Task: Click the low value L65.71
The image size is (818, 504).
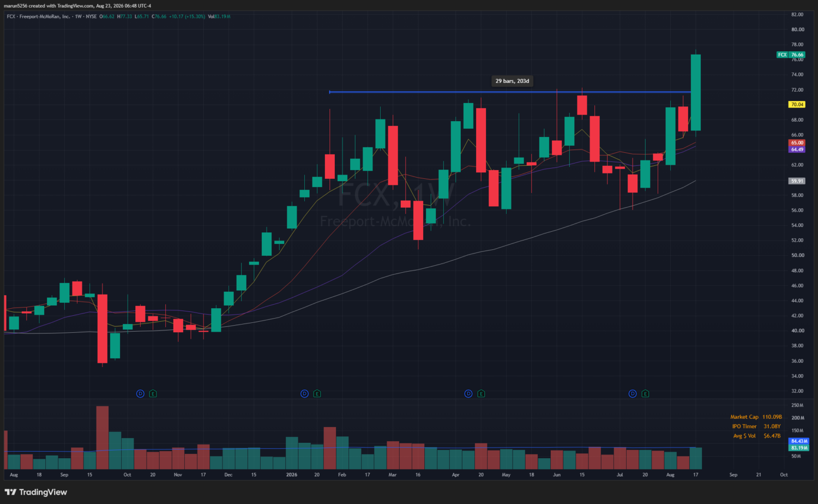Action: click(142, 16)
